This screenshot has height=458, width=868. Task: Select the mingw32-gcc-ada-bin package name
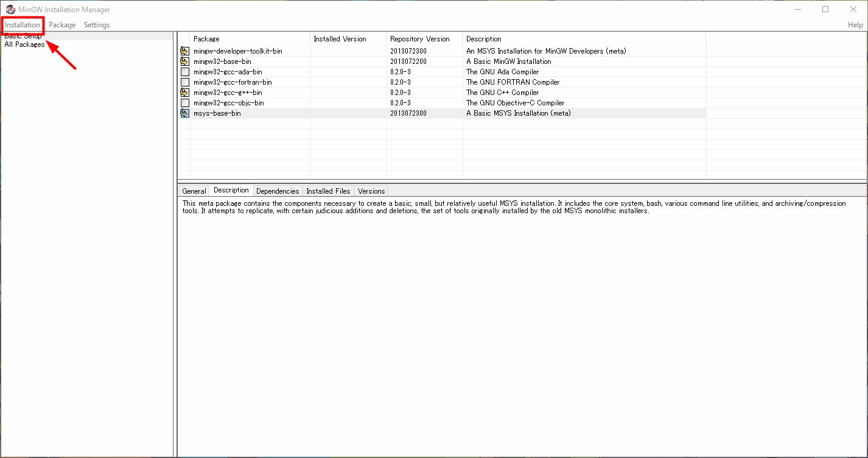pyautogui.click(x=228, y=72)
